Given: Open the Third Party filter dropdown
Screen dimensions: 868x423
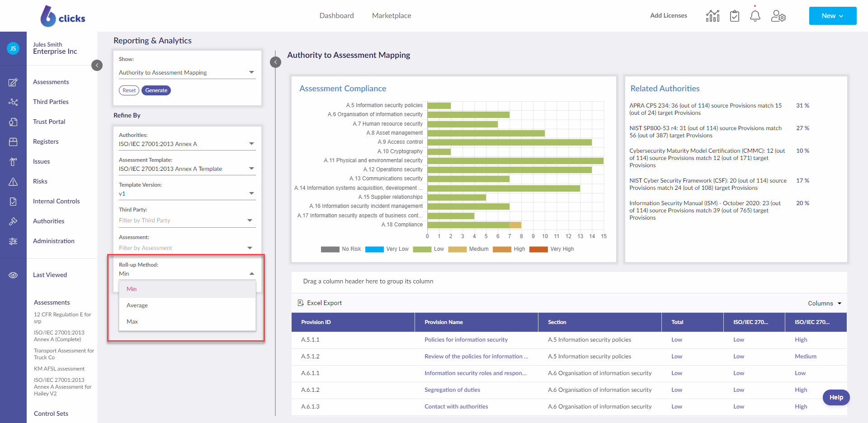Looking at the screenshot, I should click(187, 221).
